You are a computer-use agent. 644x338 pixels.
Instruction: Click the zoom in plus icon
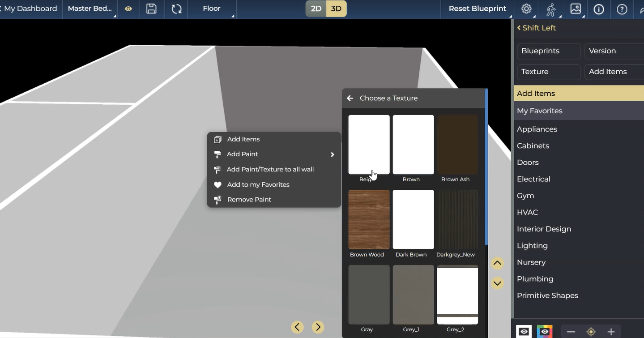click(x=611, y=332)
